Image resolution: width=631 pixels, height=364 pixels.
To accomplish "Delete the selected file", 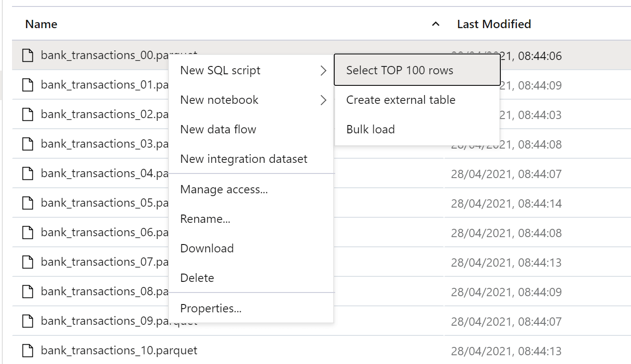I will coord(251,278).
